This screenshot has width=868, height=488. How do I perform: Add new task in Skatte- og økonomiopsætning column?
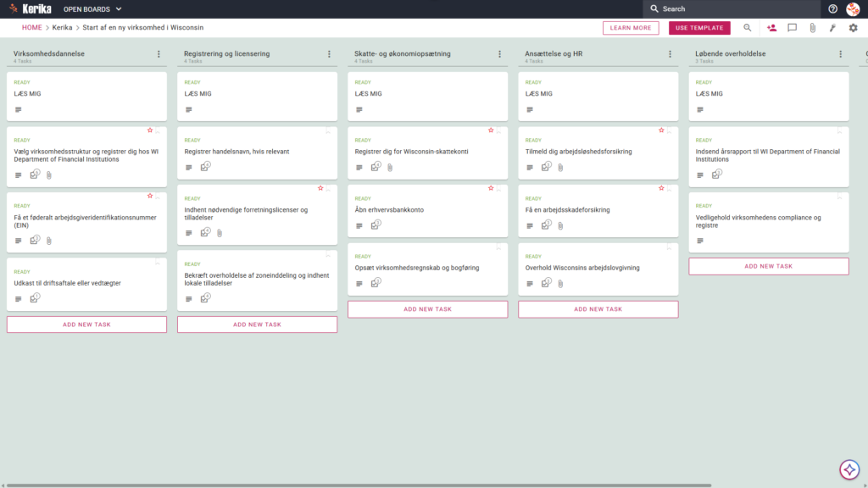tap(427, 309)
